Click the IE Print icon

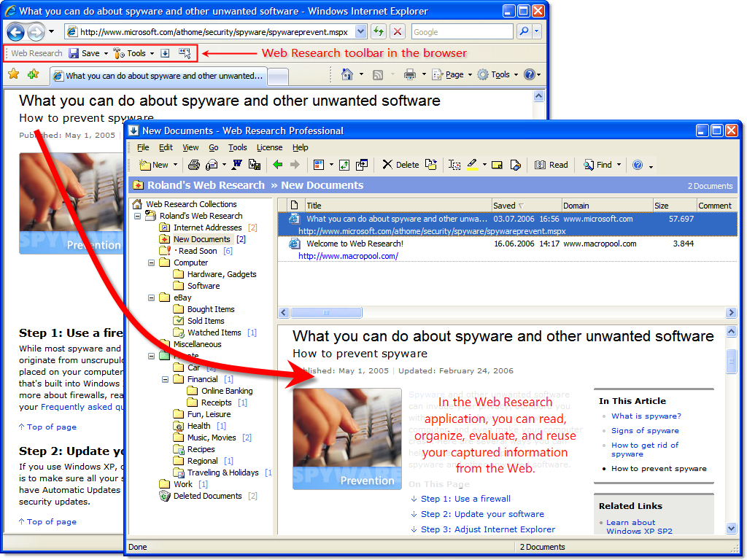(409, 74)
